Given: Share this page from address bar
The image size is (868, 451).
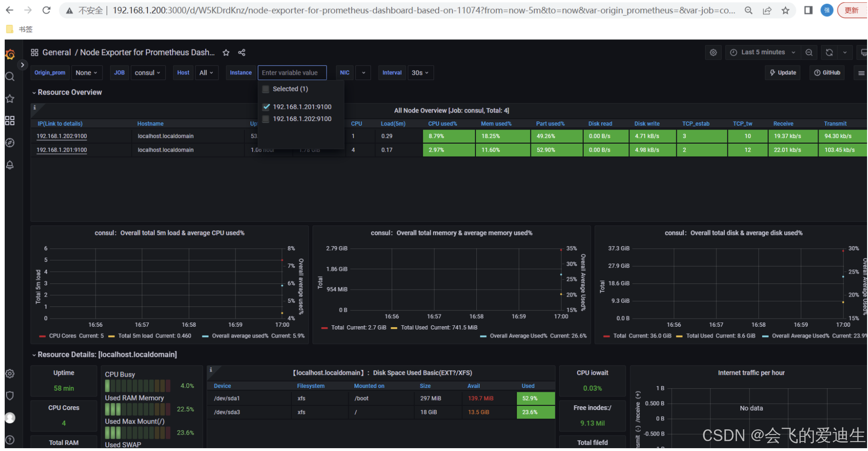Looking at the screenshot, I should [767, 10].
